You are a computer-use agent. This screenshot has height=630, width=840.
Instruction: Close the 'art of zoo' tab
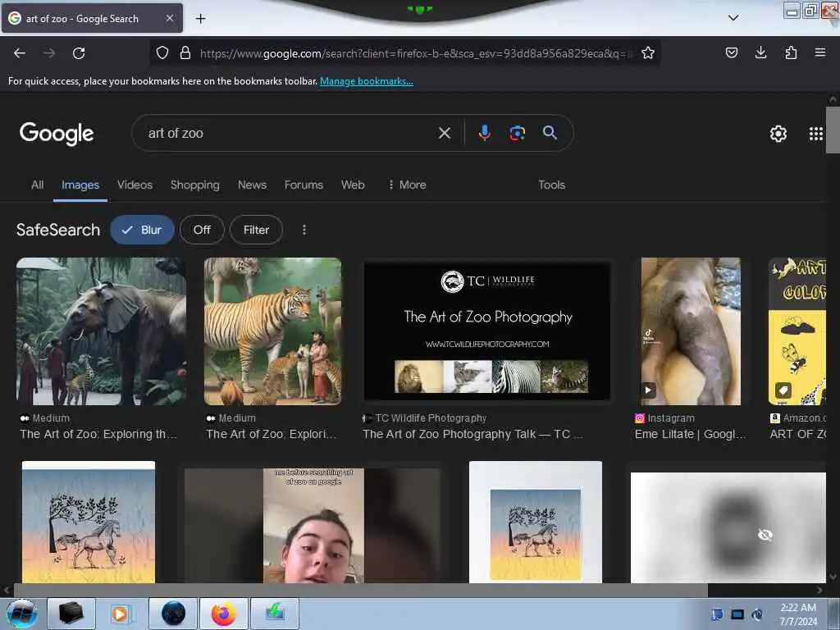tap(169, 18)
